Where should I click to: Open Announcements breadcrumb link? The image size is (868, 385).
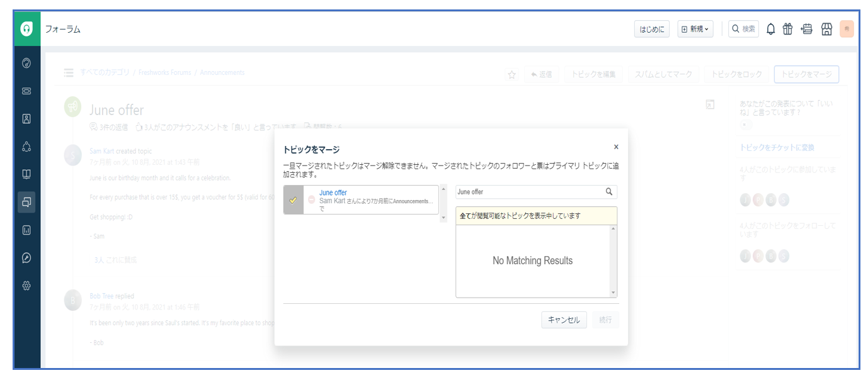point(222,72)
